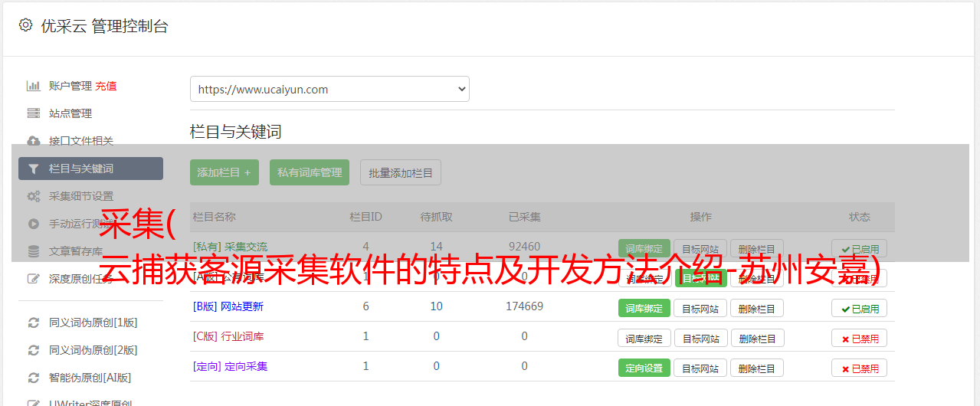Viewport: 980px width, 406px height.
Task: Click the pending count 14 for 采集交流
Action: click(437, 247)
